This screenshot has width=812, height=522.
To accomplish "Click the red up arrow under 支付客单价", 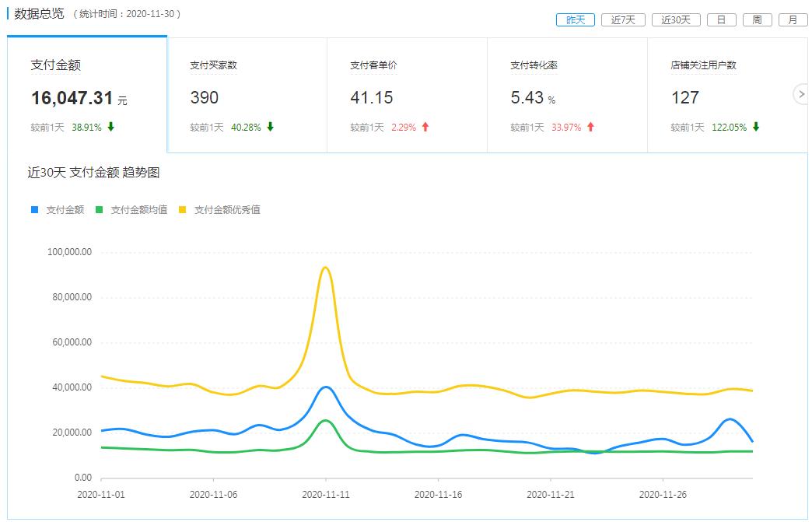I will point(425,127).
